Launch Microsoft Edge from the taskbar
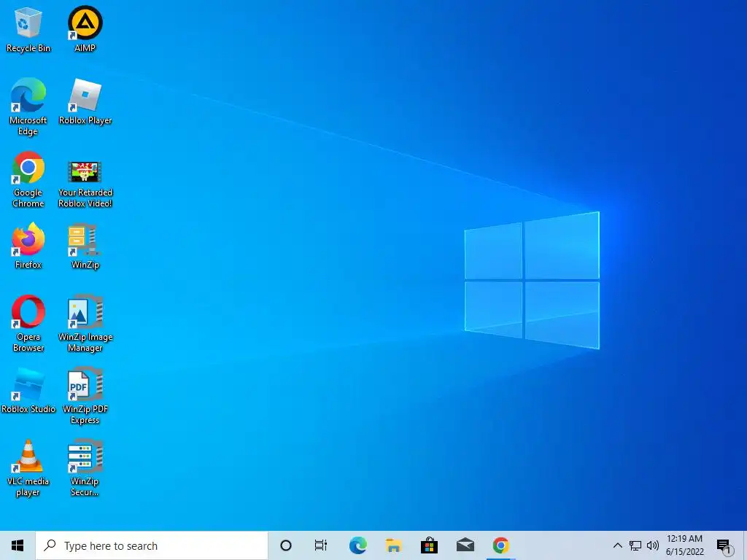The height and width of the screenshot is (560, 747). coord(357,545)
